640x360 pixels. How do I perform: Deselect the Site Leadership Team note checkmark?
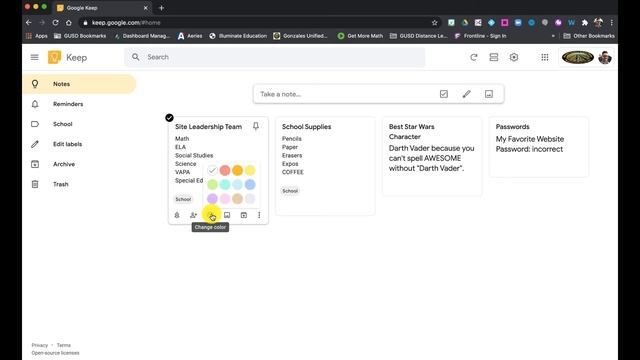[x=169, y=118]
